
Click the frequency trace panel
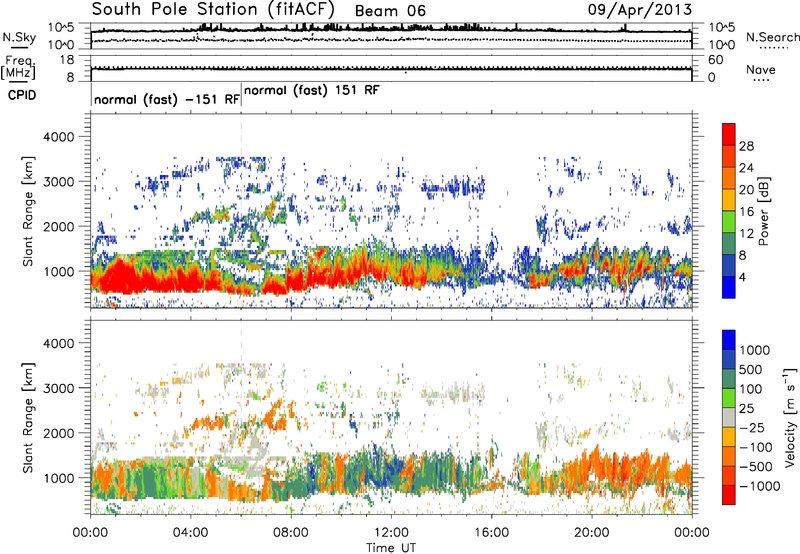(x=391, y=68)
